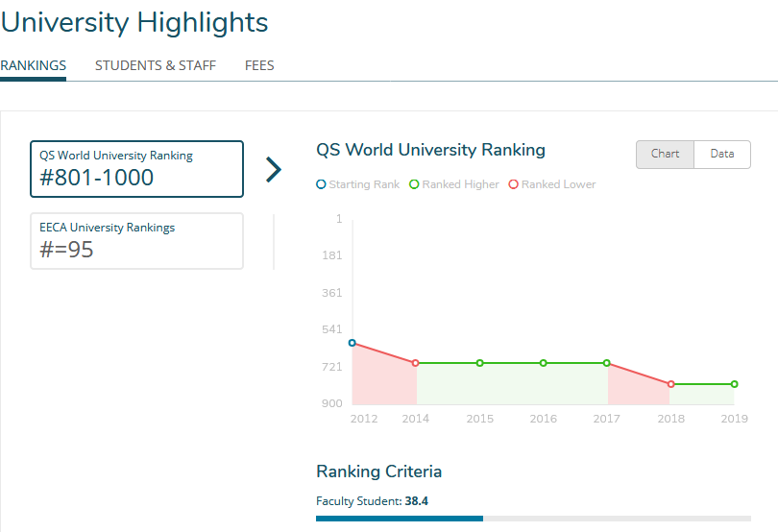This screenshot has height=532, width=778.
Task: Open the Students & Staff tab
Action: [156, 66]
